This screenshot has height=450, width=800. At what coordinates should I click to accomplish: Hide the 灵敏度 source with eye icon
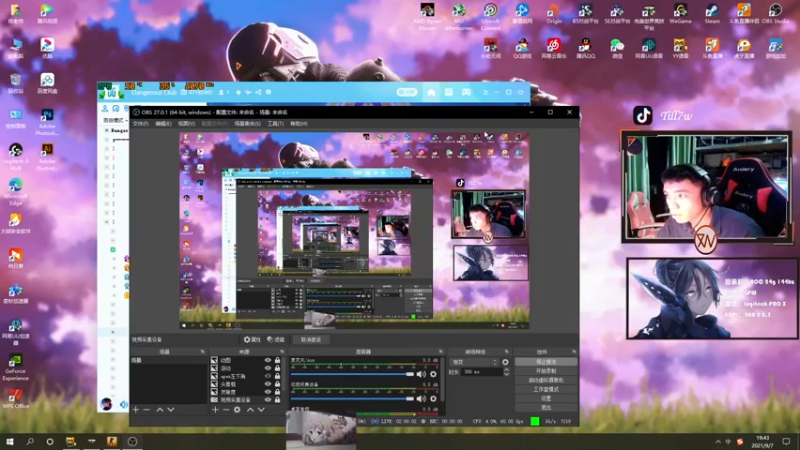tap(268, 392)
